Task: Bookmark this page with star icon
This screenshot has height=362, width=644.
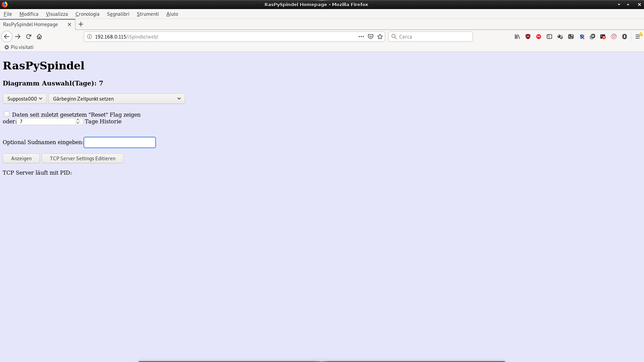Action: 380,37
